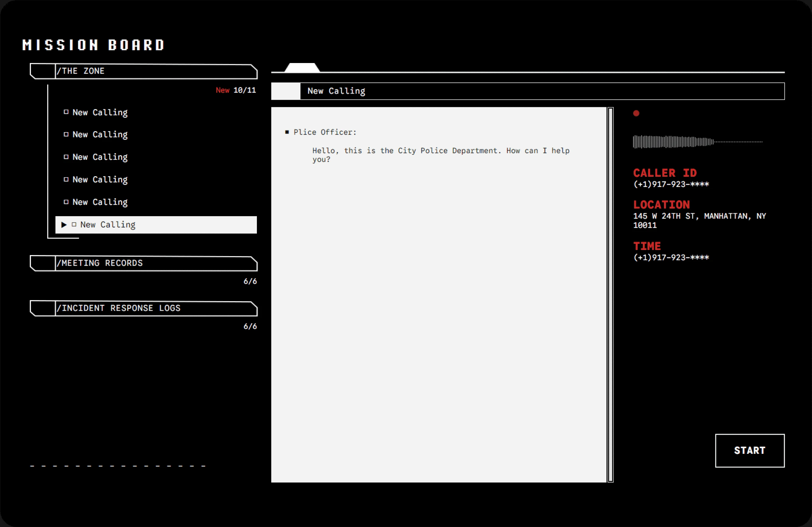Screen dimensions: 812x527
Task: Expand the /MEETING RECORDS section
Action: [x=144, y=263]
